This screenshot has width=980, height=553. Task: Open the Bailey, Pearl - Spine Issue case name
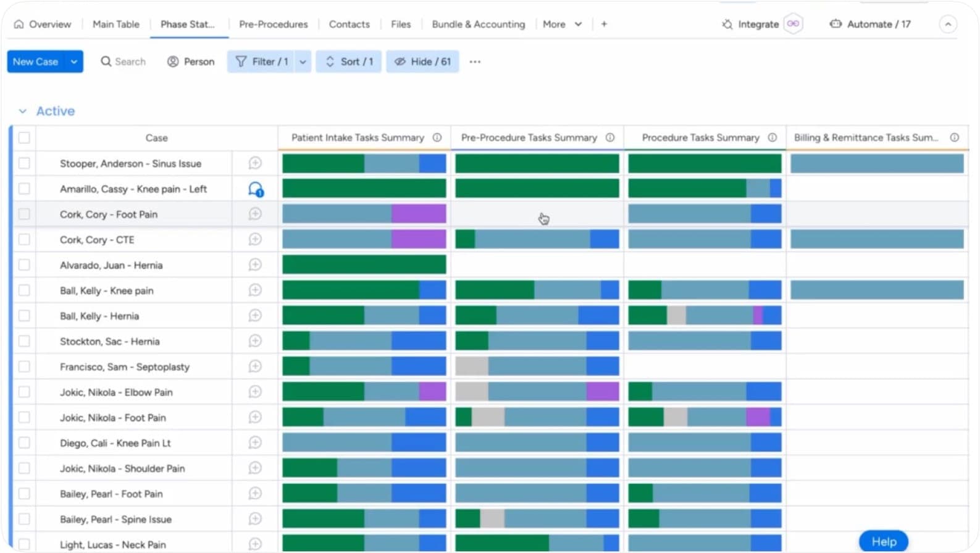point(115,519)
